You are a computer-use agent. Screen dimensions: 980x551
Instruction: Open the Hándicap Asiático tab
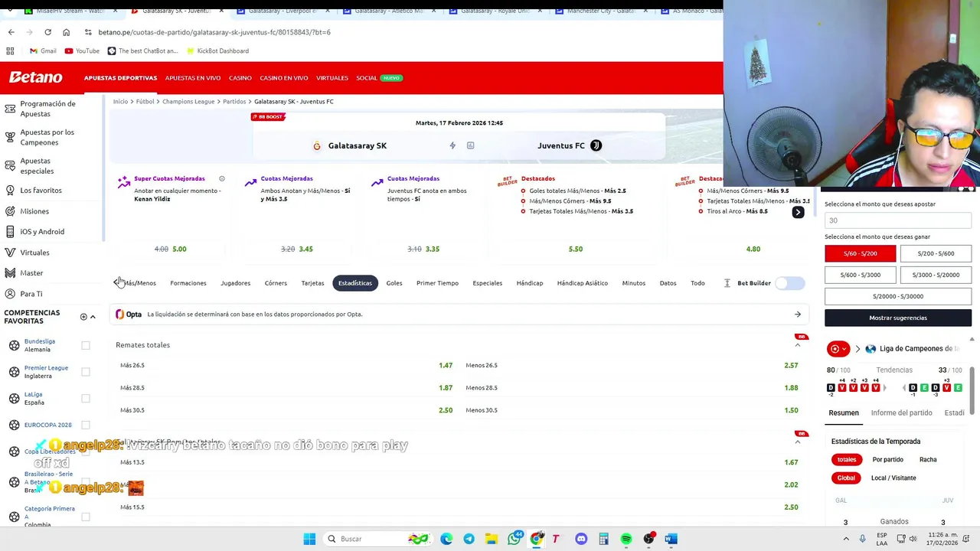(x=583, y=283)
